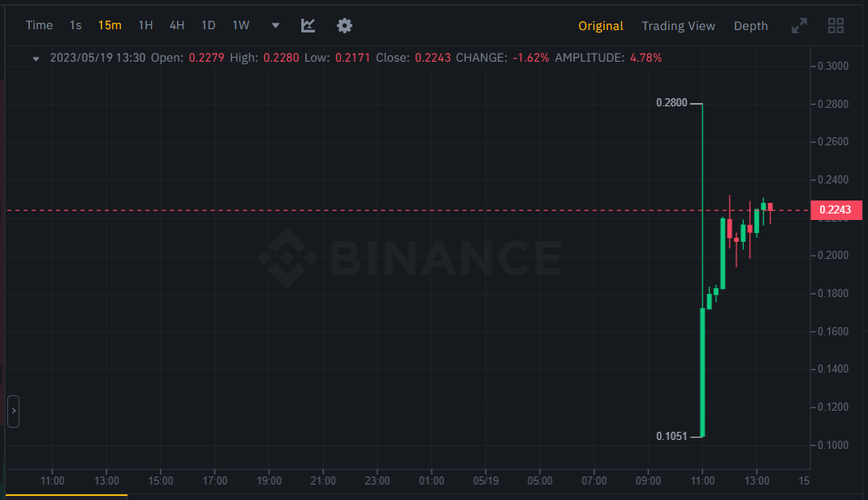Click the 09:00 time axis label
This screenshot has width=868, height=500.
pyautogui.click(x=648, y=481)
